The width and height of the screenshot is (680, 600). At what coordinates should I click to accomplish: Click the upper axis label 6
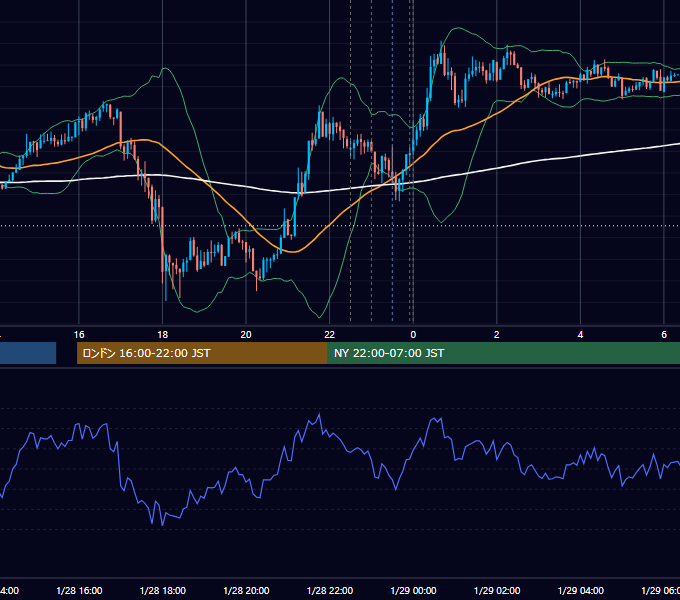[664, 335]
